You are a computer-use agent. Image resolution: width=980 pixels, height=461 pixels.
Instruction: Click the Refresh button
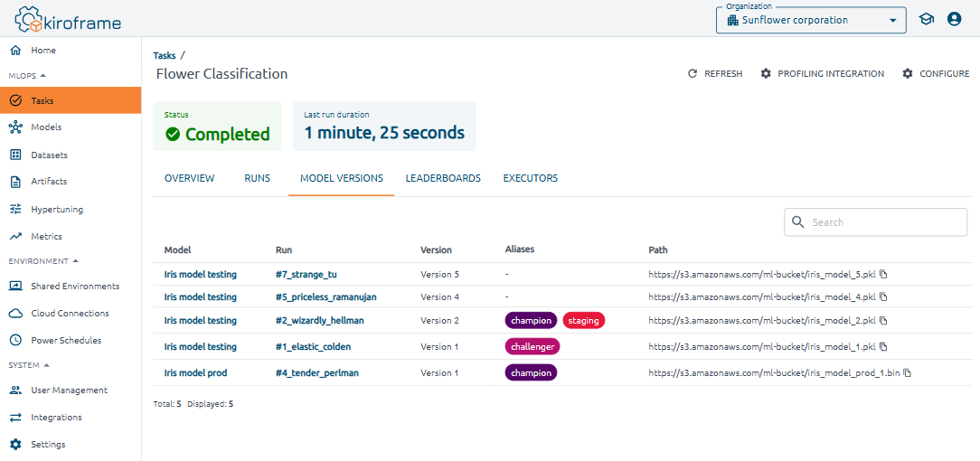(715, 74)
